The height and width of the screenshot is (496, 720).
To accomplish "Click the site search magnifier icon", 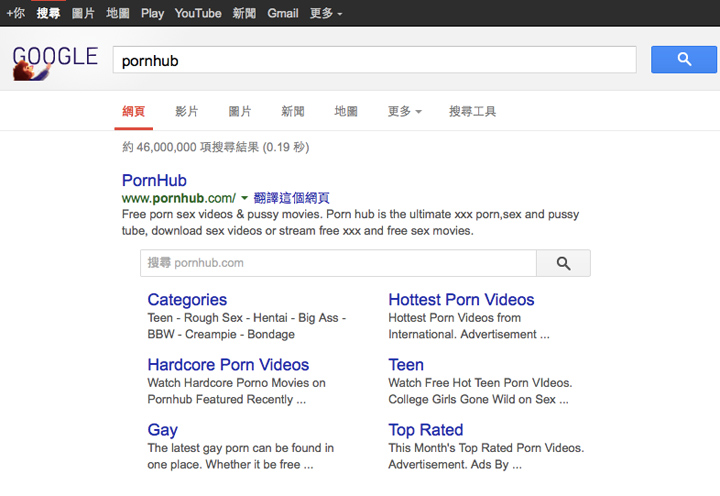I will tap(563, 263).
